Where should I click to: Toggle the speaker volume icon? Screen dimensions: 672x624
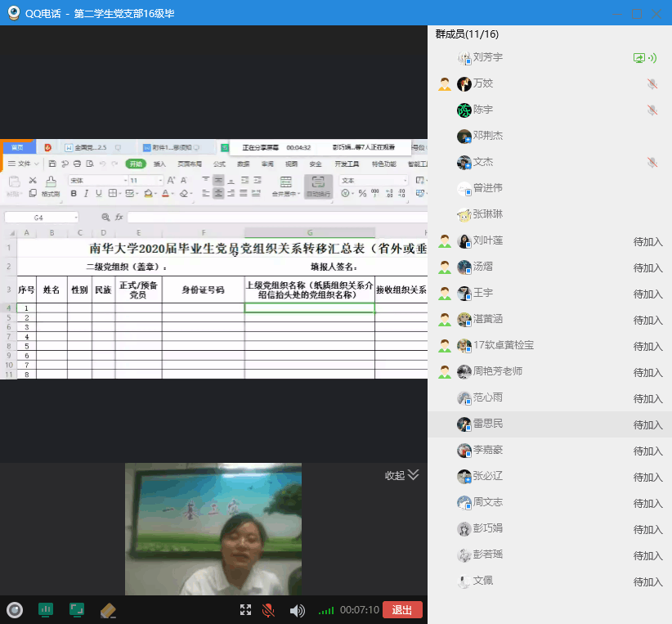tap(297, 610)
